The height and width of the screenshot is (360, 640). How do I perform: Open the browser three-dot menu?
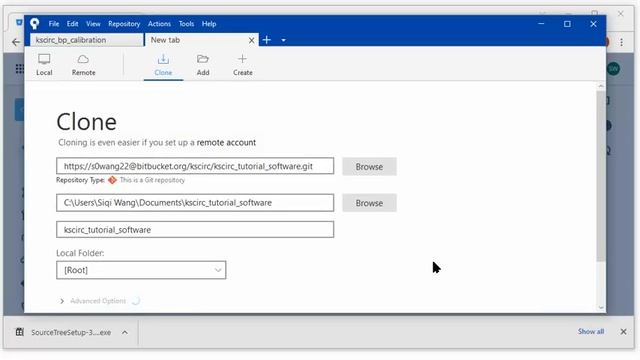click(622, 42)
